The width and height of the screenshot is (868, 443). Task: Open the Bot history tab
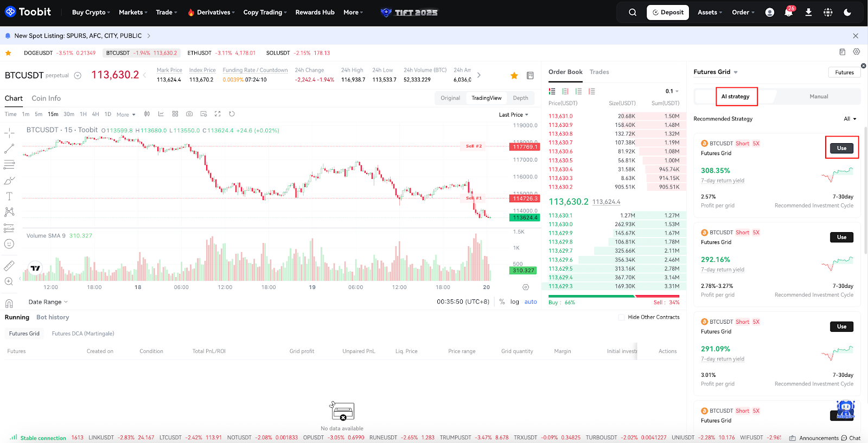pyautogui.click(x=53, y=317)
